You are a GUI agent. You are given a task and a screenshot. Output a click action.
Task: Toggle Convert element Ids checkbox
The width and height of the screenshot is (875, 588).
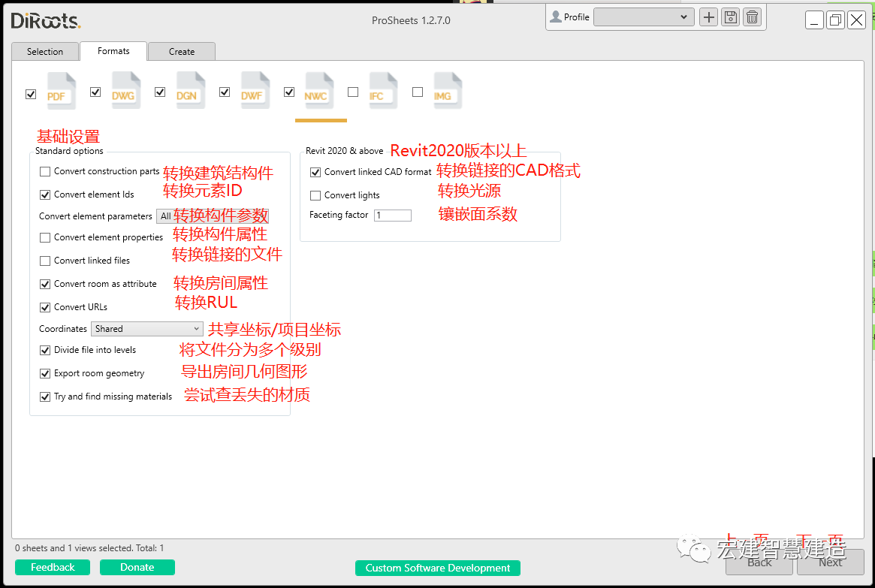pyautogui.click(x=45, y=194)
